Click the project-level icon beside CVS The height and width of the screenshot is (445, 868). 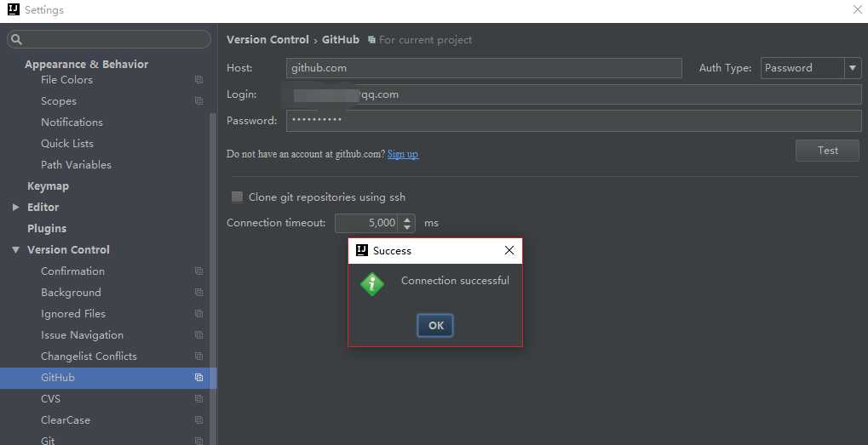198,399
